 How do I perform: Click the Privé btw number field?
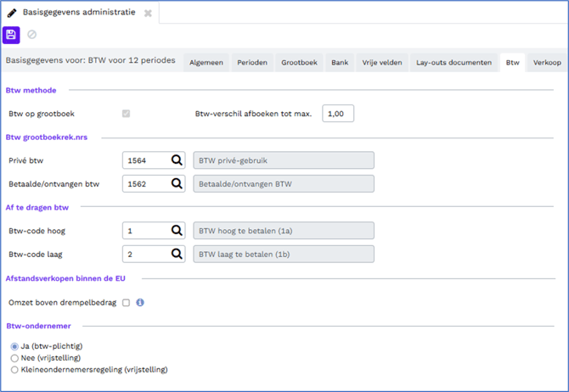(146, 160)
